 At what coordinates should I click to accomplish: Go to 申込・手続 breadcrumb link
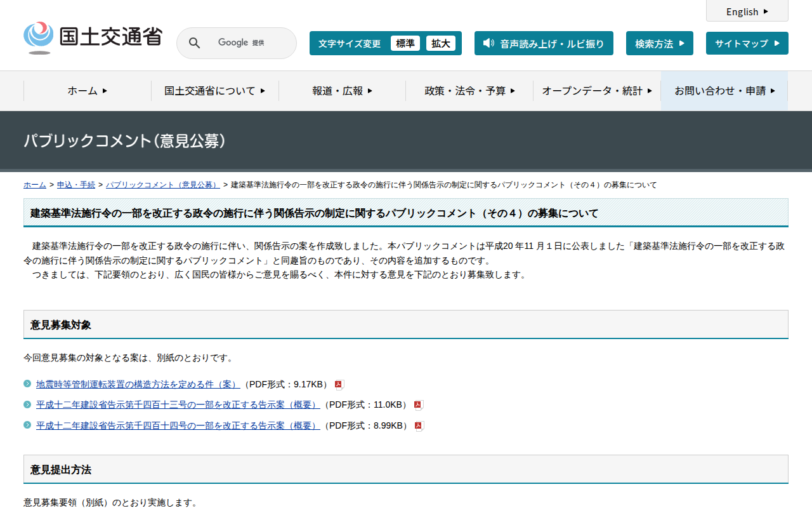coord(76,185)
